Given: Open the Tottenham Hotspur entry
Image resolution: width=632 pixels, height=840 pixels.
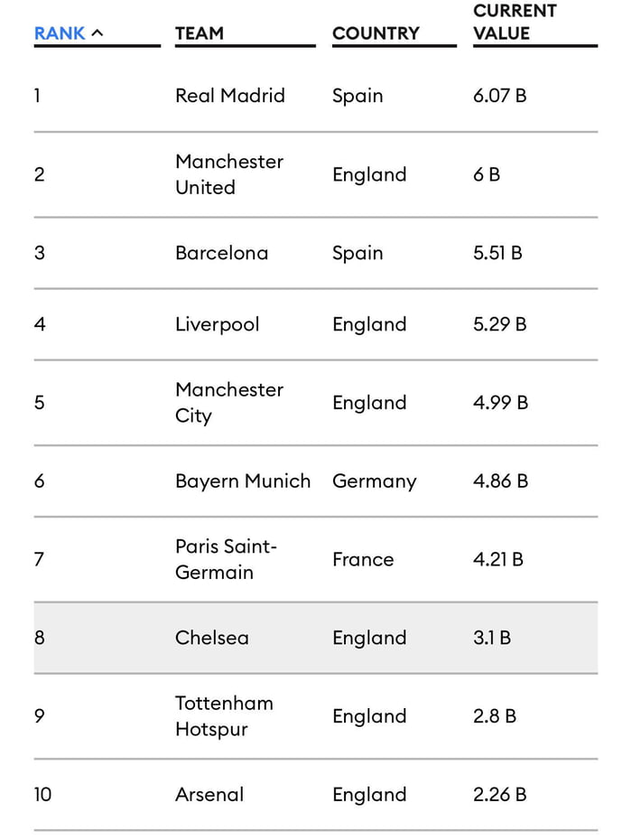Looking at the screenshot, I should point(225,716).
